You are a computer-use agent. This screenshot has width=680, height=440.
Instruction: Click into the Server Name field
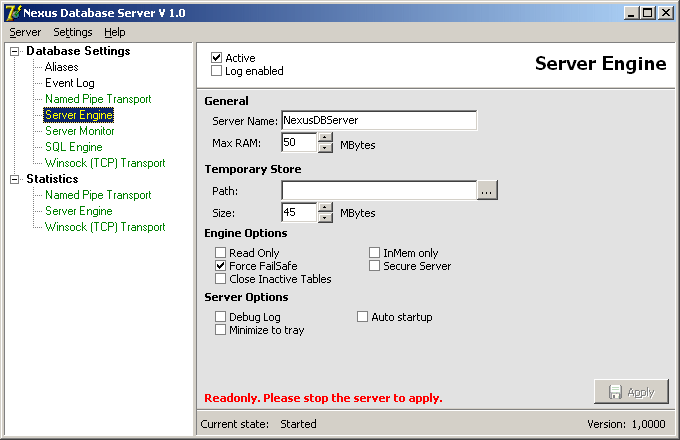pos(379,121)
